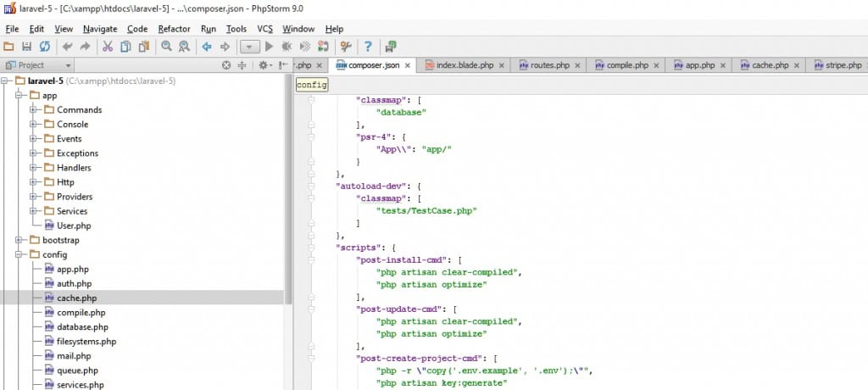Click the Redo arrow icon
The width and height of the screenshot is (868, 390).
85,47
